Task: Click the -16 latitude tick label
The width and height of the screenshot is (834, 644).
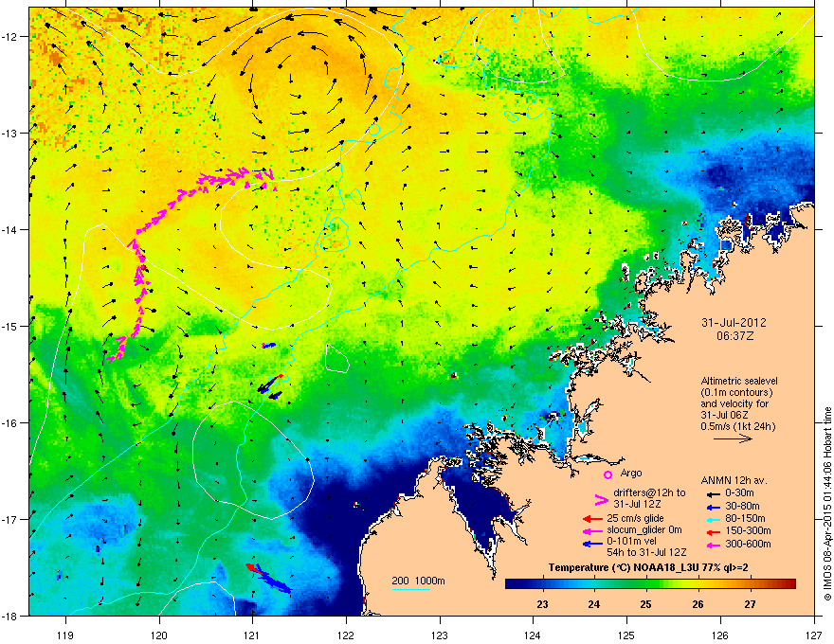Action: pyautogui.click(x=10, y=423)
